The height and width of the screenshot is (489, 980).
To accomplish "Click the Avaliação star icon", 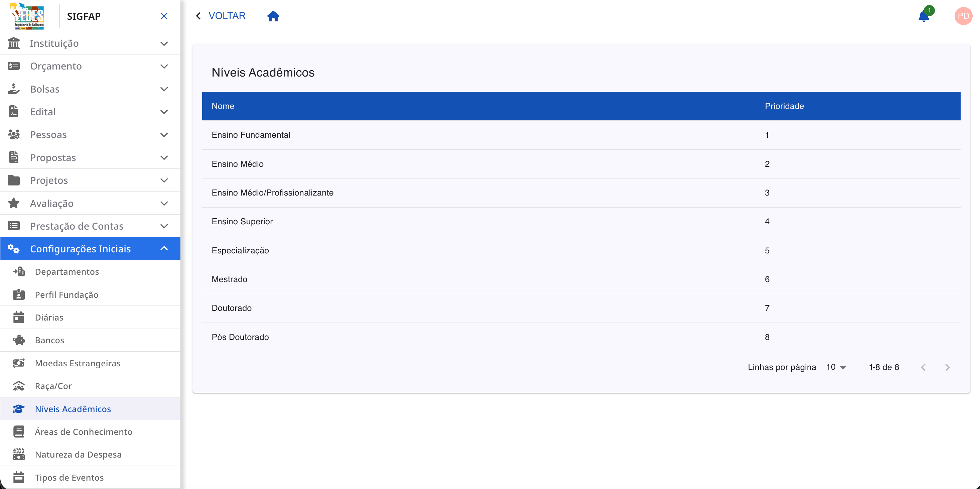I will pos(14,203).
